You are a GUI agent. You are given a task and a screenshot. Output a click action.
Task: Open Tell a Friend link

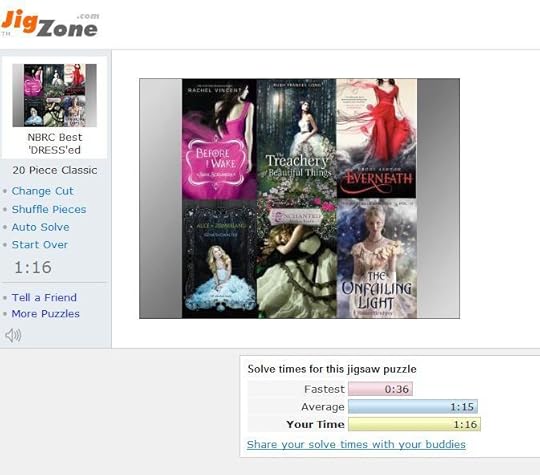pyautogui.click(x=44, y=297)
